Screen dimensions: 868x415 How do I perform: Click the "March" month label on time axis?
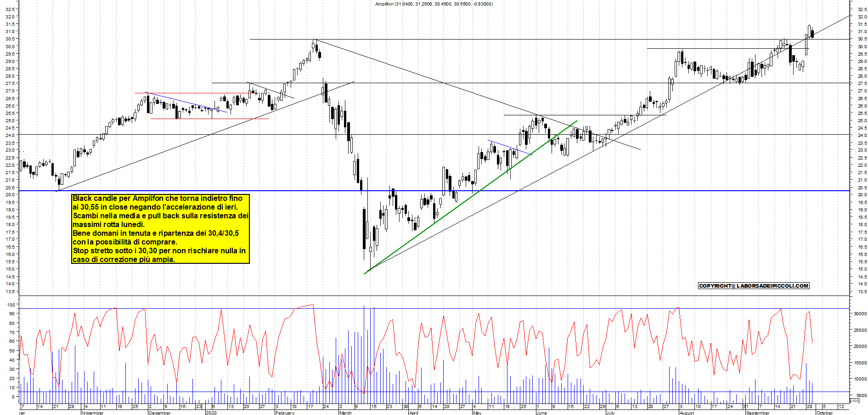tap(345, 413)
